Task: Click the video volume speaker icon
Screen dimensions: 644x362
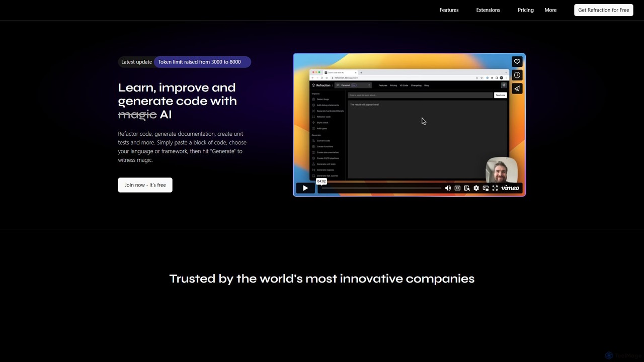Action: (448, 188)
